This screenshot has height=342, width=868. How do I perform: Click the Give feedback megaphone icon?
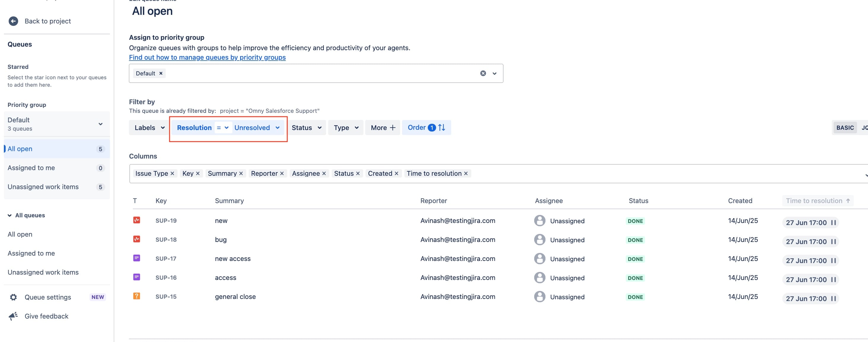(13, 316)
